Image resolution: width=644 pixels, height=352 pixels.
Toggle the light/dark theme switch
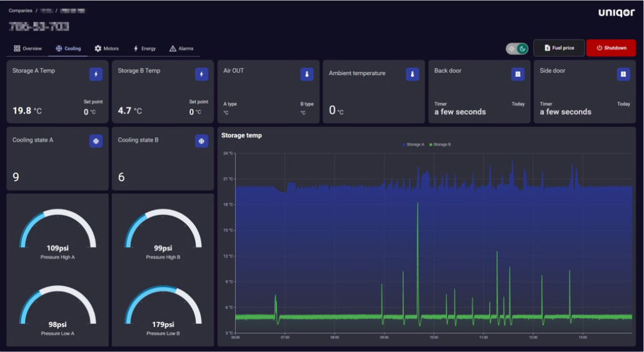(517, 49)
